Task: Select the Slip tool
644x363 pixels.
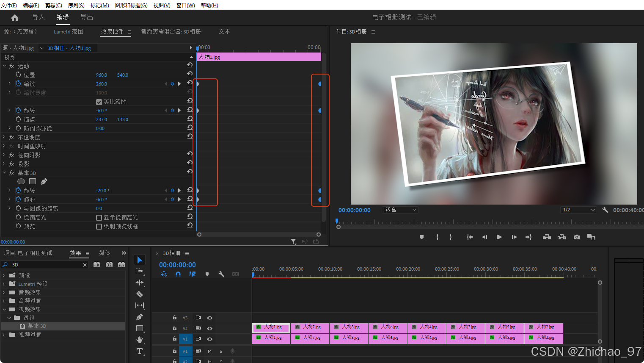Action: tap(140, 305)
